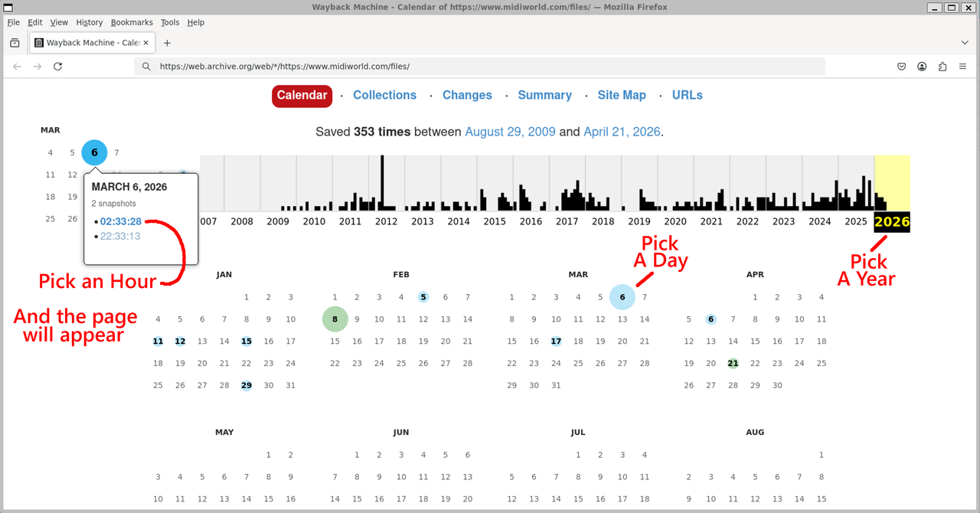This screenshot has width=980, height=513.
Task: Open the Help menu
Action: pos(196,22)
